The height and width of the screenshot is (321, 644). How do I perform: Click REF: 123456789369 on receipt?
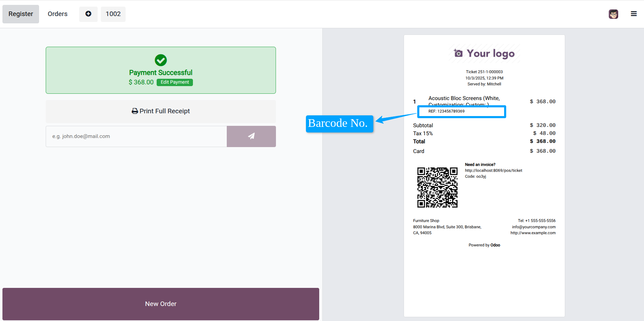tap(447, 111)
